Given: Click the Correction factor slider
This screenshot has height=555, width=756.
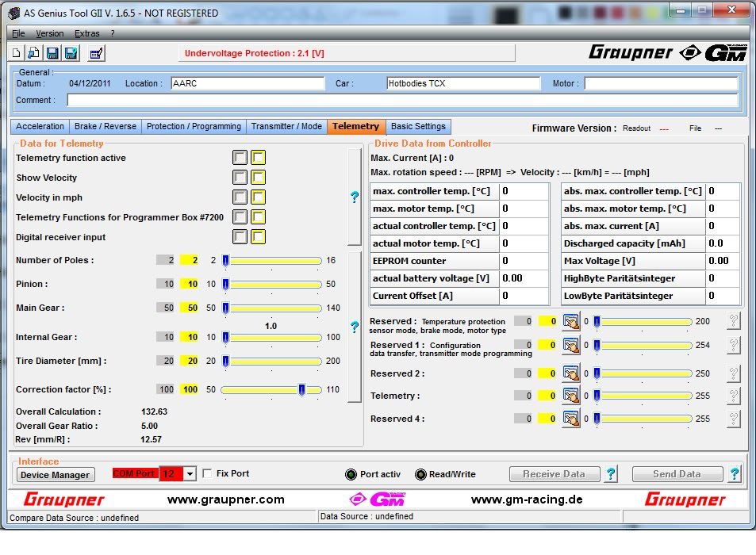Looking at the screenshot, I should pyautogui.click(x=271, y=390).
